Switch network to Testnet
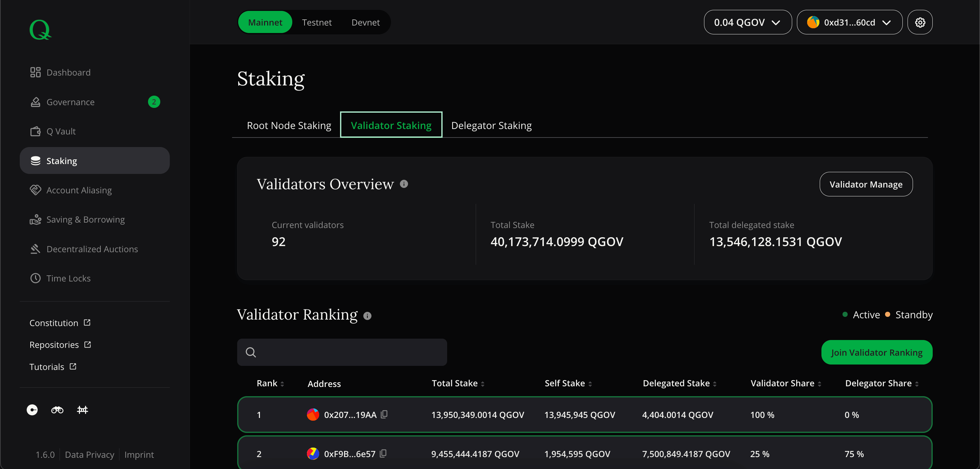 pos(316,22)
